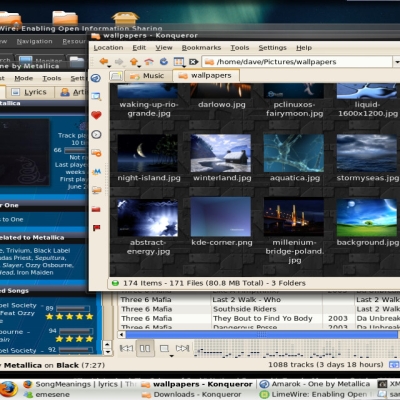
Task: Open the Location menu in Konqueror
Action: (x=108, y=48)
